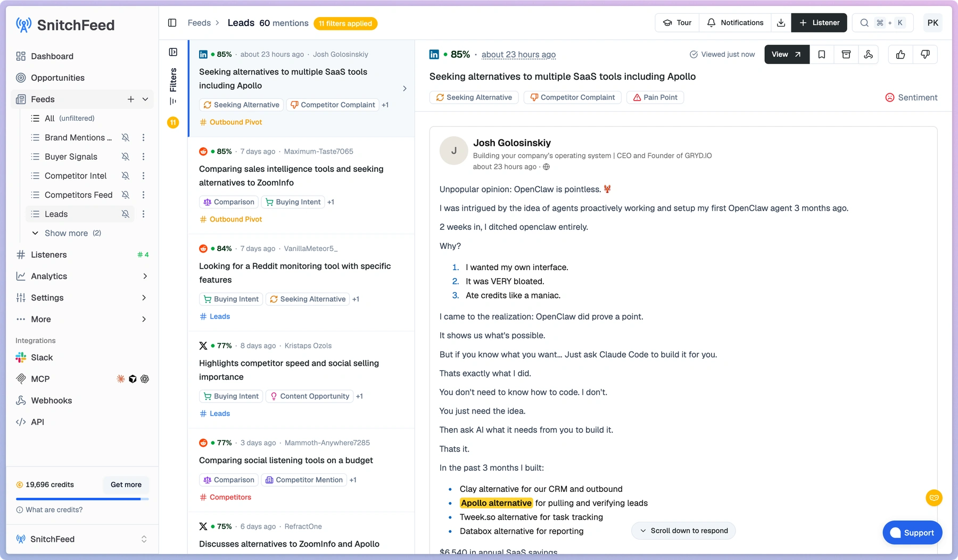Click the SnitchFeed logo
The image size is (958, 560).
pyautogui.click(x=65, y=25)
